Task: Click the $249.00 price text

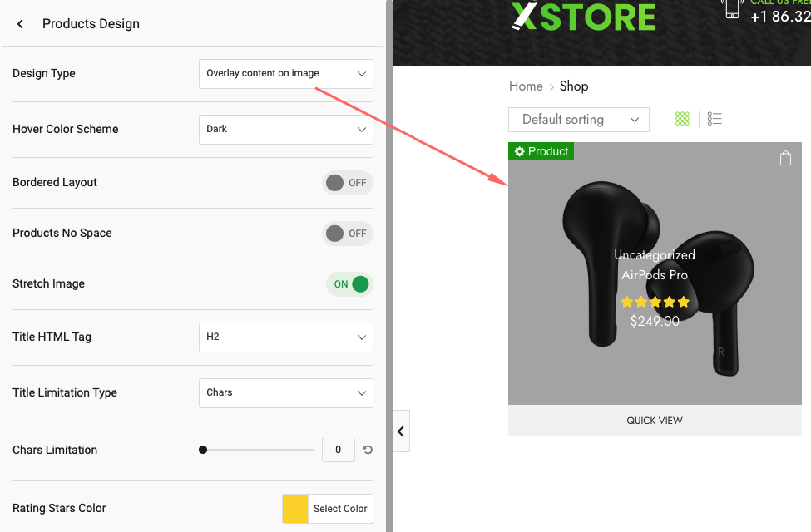Action: pos(655,321)
